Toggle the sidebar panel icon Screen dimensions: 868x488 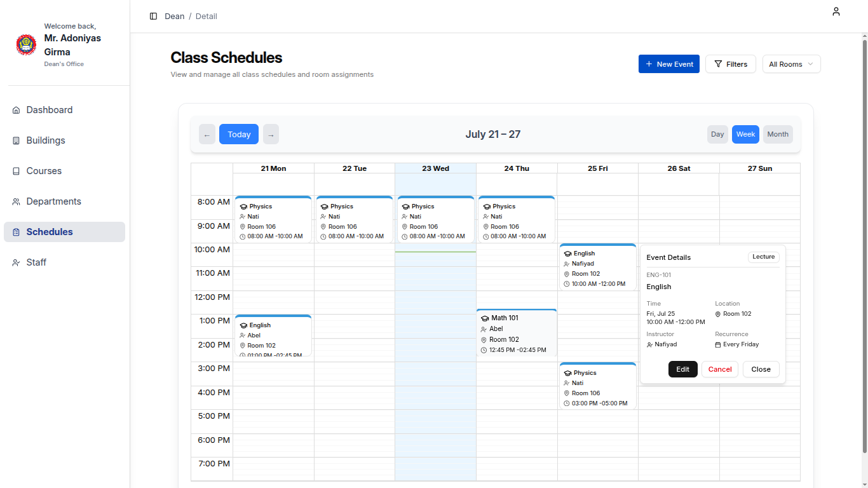click(153, 17)
